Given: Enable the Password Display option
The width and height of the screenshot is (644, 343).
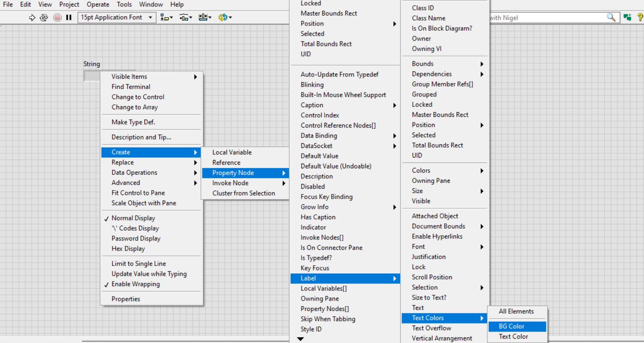Looking at the screenshot, I should [x=136, y=238].
